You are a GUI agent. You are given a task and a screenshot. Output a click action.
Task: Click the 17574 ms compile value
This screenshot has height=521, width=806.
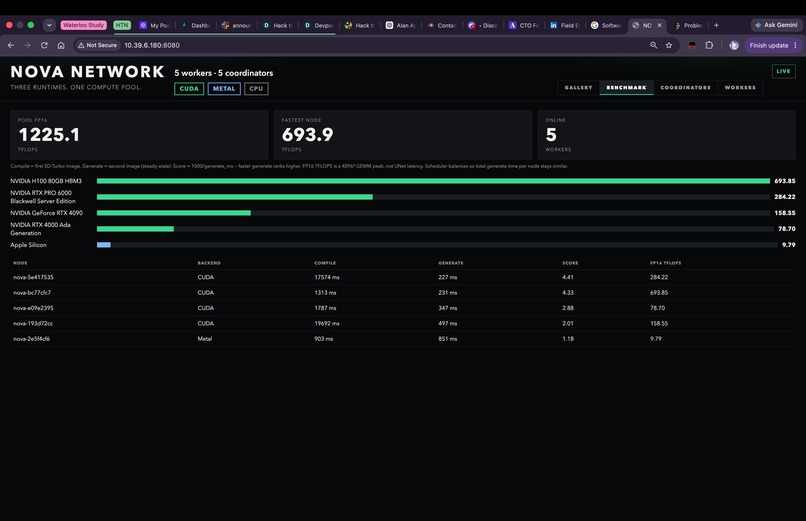pyautogui.click(x=327, y=277)
